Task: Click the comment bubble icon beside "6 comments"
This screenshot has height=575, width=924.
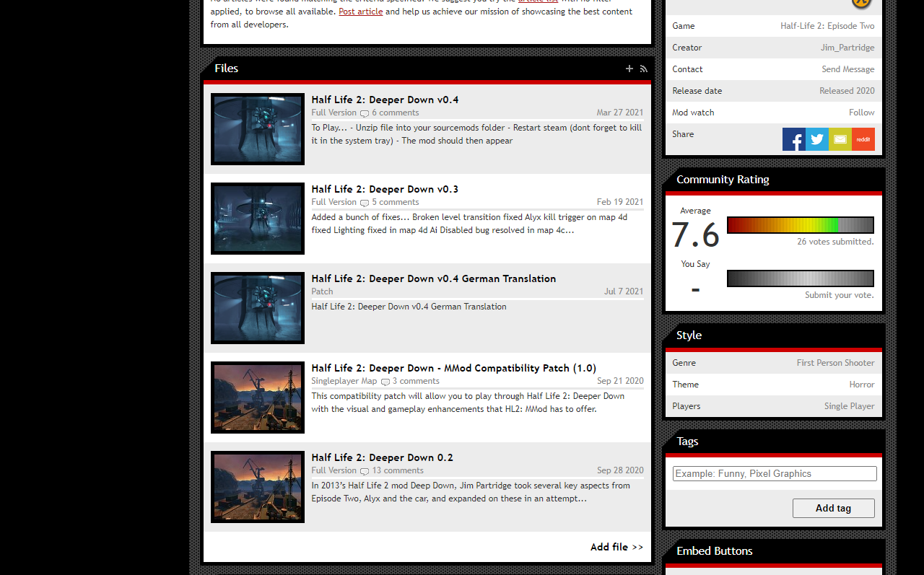Action: pos(365,113)
